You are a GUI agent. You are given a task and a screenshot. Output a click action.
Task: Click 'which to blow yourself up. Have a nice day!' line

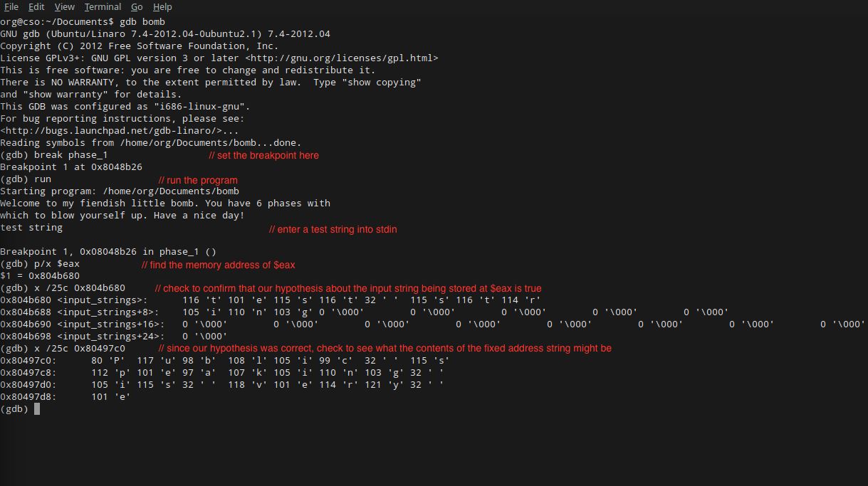122,216
